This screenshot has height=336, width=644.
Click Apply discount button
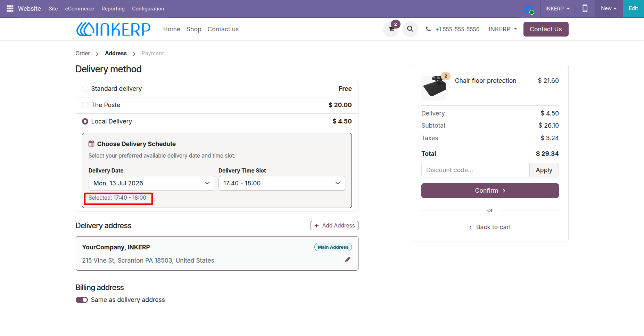pos(544,170)
